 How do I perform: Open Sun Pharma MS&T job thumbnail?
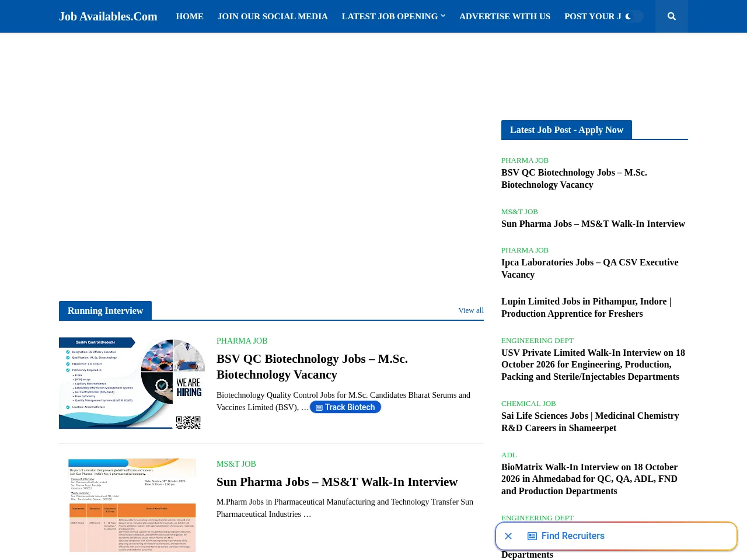click(x=132, y=506)
